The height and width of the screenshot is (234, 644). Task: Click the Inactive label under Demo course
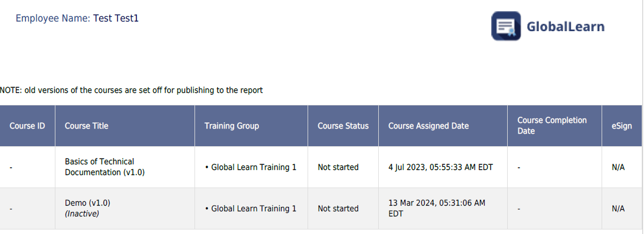click(x=82, y=214)
